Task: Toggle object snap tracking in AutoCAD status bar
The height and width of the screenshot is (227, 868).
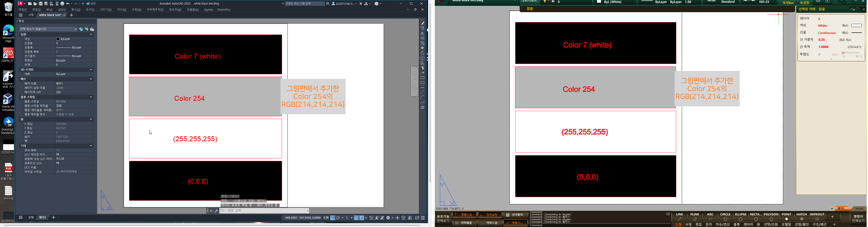Action: 356,218
